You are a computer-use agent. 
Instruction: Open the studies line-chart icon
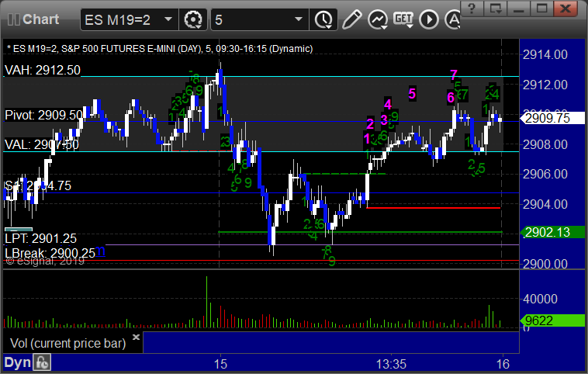[377, 19]
